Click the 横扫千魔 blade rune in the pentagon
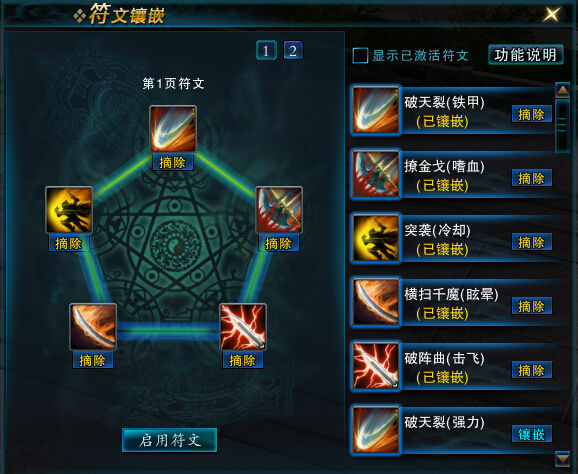Screen dimensions: 578x474 [x=93, y=327]
